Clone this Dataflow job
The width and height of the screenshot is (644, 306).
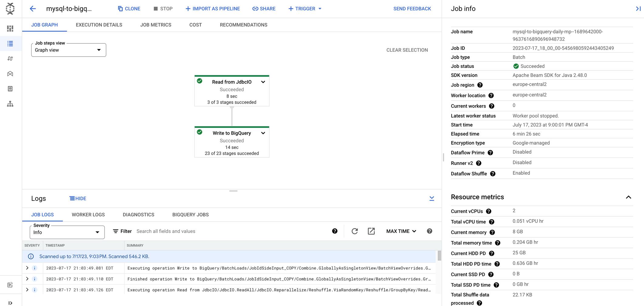129,9
